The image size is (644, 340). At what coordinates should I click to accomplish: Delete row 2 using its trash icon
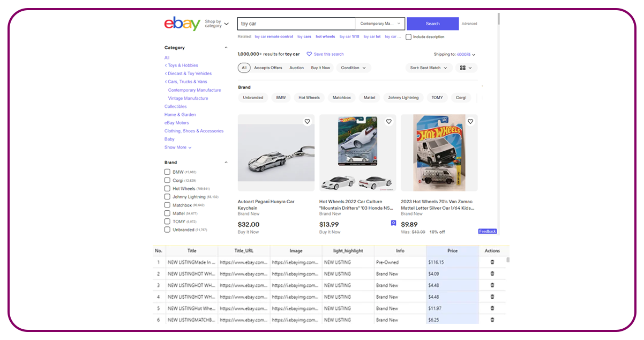(x=492, y=274)
